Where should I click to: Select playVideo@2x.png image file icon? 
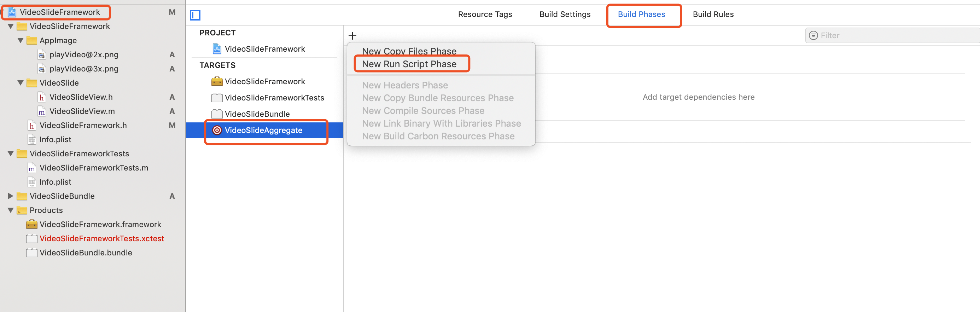click(42, 55)
